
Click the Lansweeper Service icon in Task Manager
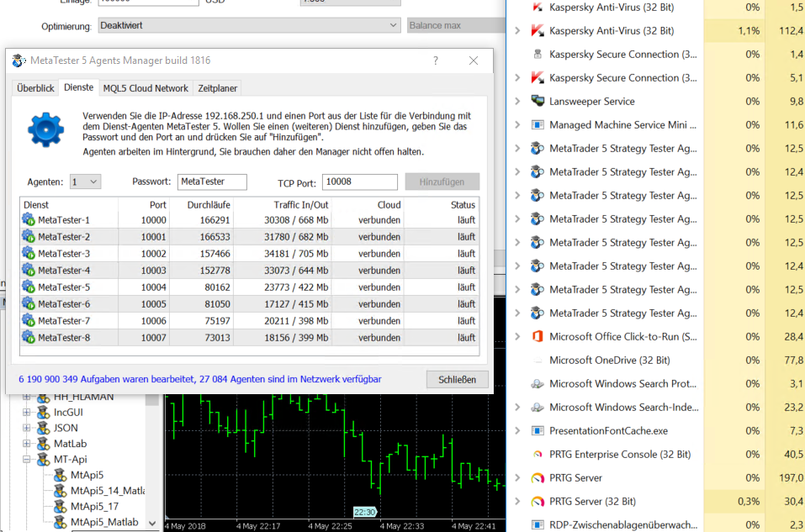coord(538,101)
